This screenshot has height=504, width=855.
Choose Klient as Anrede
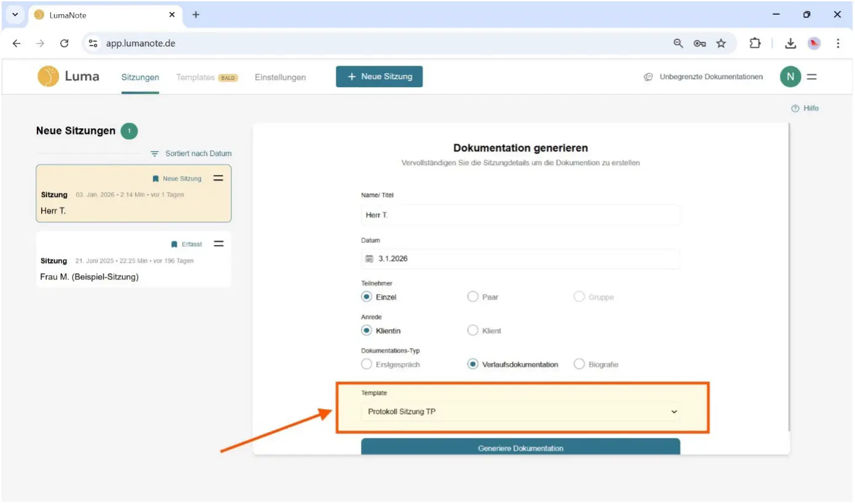(x=473, y=331)
